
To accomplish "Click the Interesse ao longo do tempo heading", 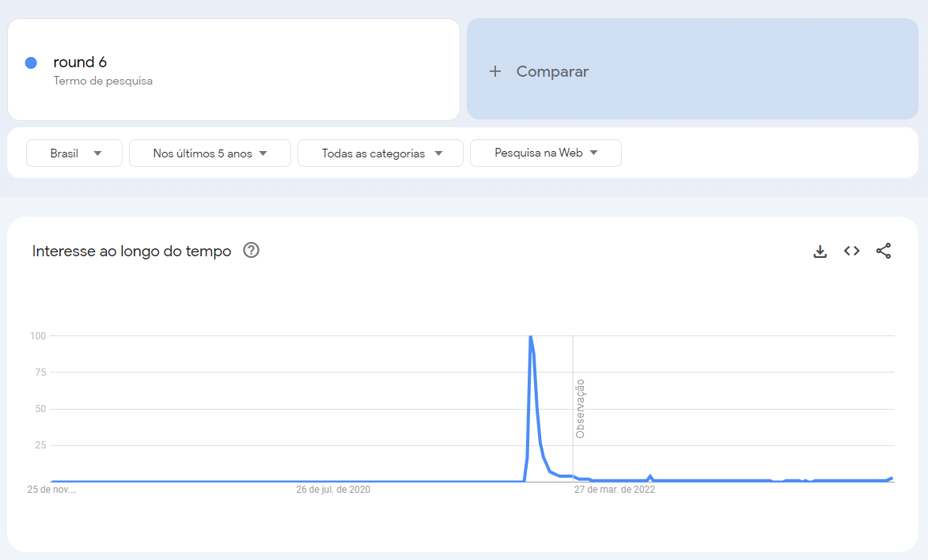I will click(x=131, y=251).
